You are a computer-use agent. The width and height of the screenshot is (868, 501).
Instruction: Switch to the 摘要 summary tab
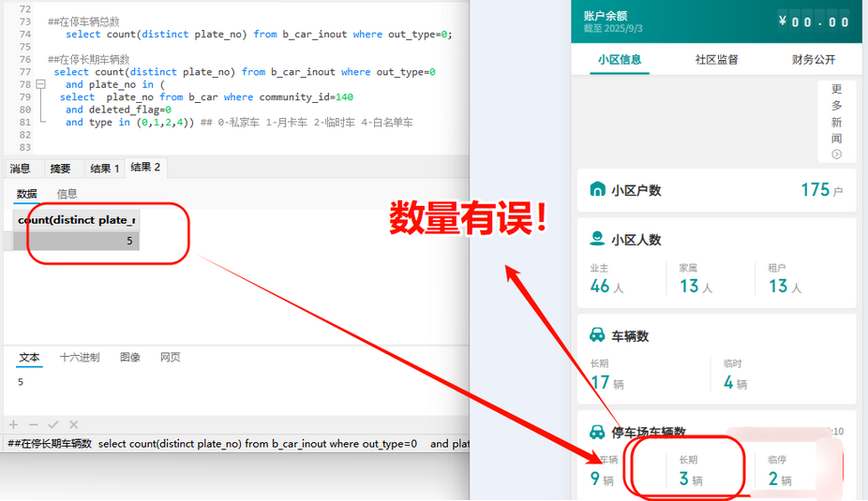coord(60,169)
